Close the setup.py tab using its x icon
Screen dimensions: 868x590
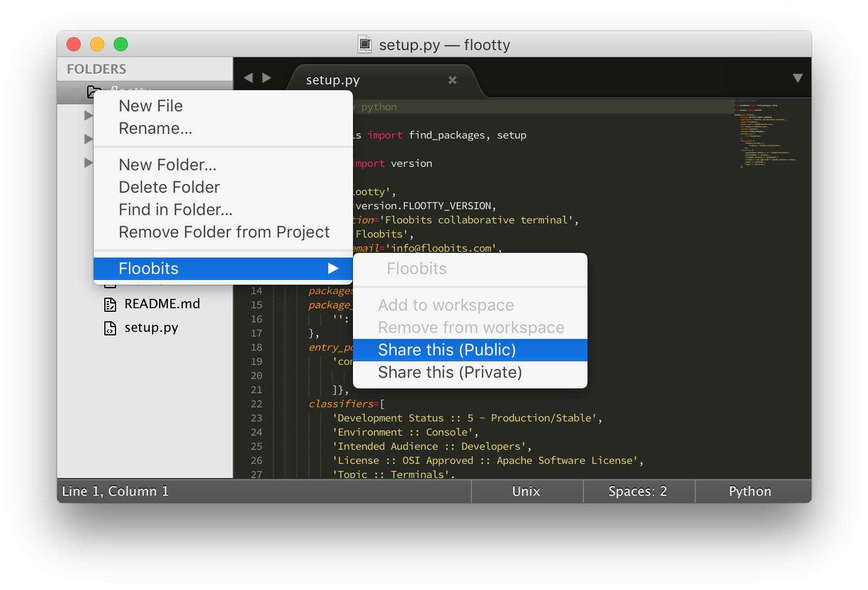coord(452,80)
